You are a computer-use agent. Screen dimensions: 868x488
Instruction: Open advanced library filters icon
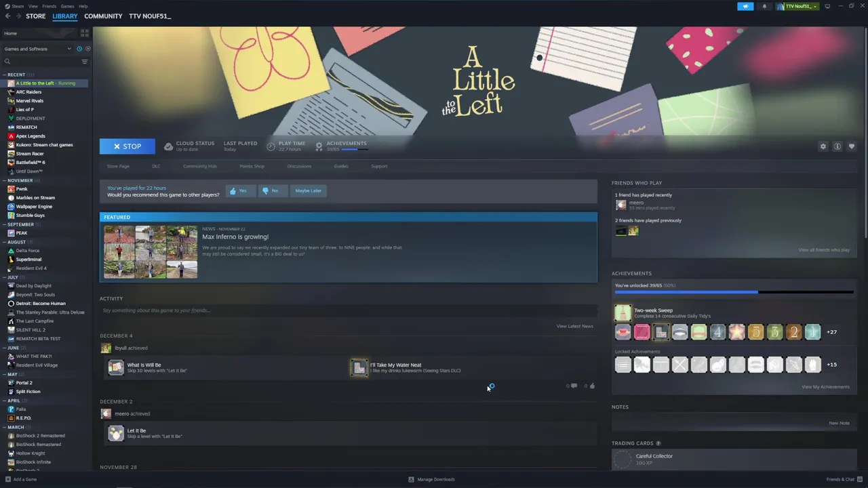click(85, 62)
